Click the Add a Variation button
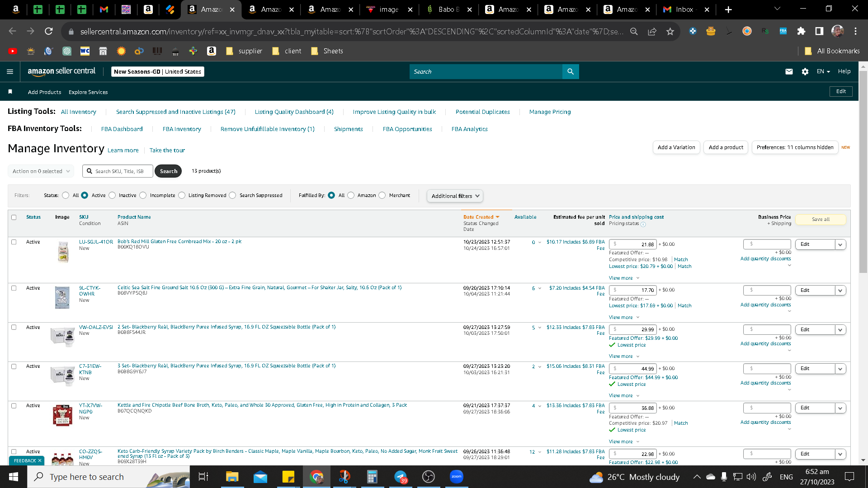868x488 pixels. click(x=676, y=147)
